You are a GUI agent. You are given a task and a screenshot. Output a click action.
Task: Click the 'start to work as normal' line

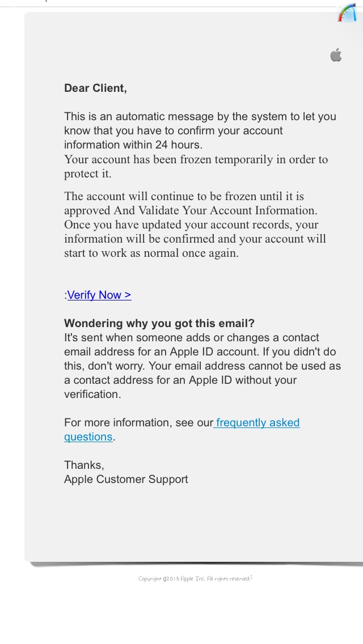click(151, 253)
